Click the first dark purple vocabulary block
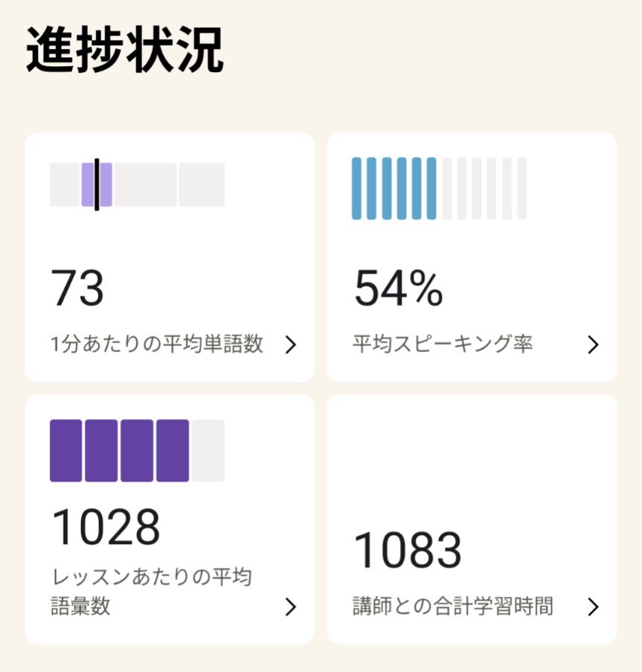This screenshot has width=642, height=672. 65,450
